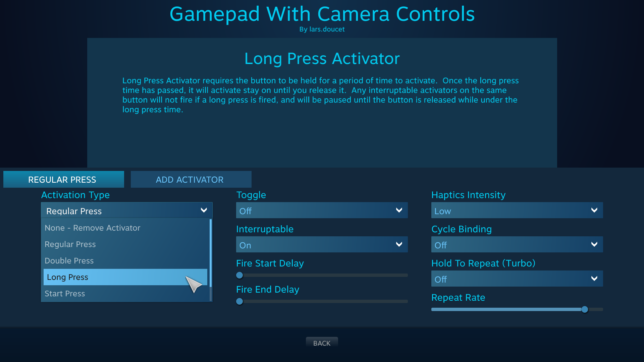The image size is (644, 362).
Task: Click the BACK button
Action: pos(322,343)
